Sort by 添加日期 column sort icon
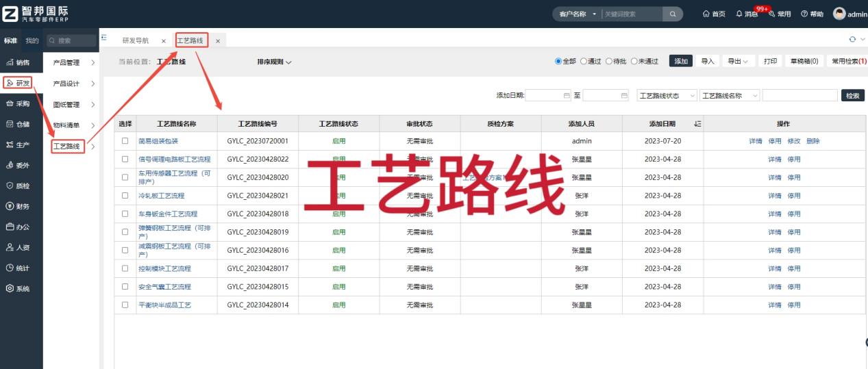The width and height of the screenshot is (868, 369). pyautogui.click(x=697, y=124)
